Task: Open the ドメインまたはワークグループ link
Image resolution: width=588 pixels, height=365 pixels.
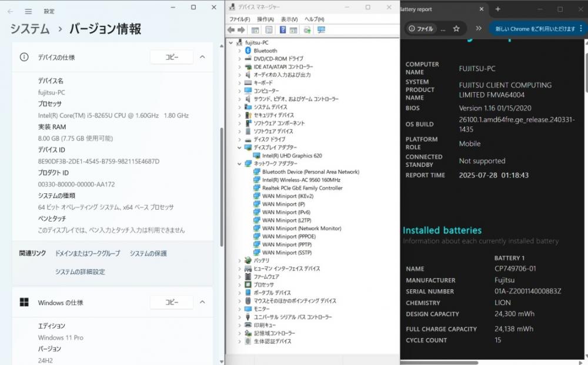Action: click(88, 253)
